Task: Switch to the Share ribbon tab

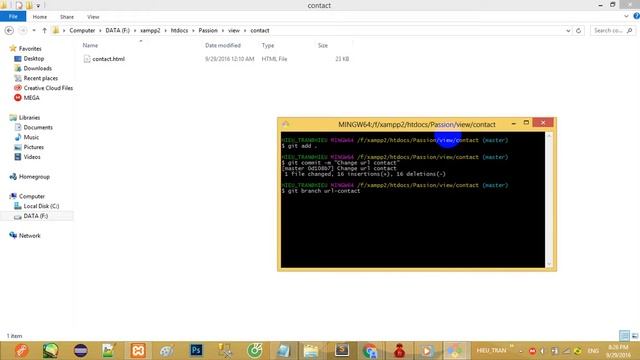Action: tap(67, 17)
